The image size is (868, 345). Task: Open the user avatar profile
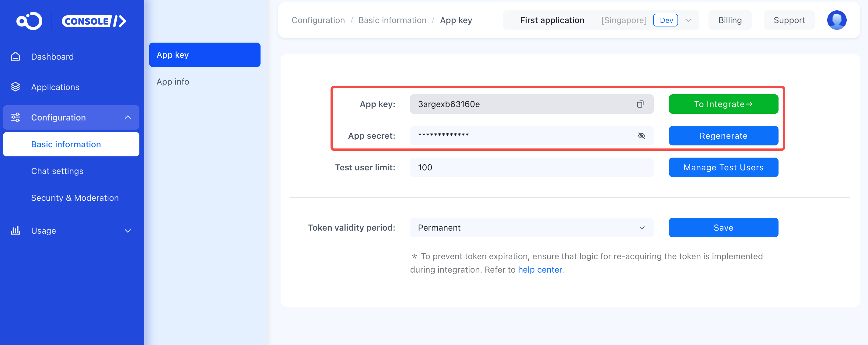pos(836,20)
